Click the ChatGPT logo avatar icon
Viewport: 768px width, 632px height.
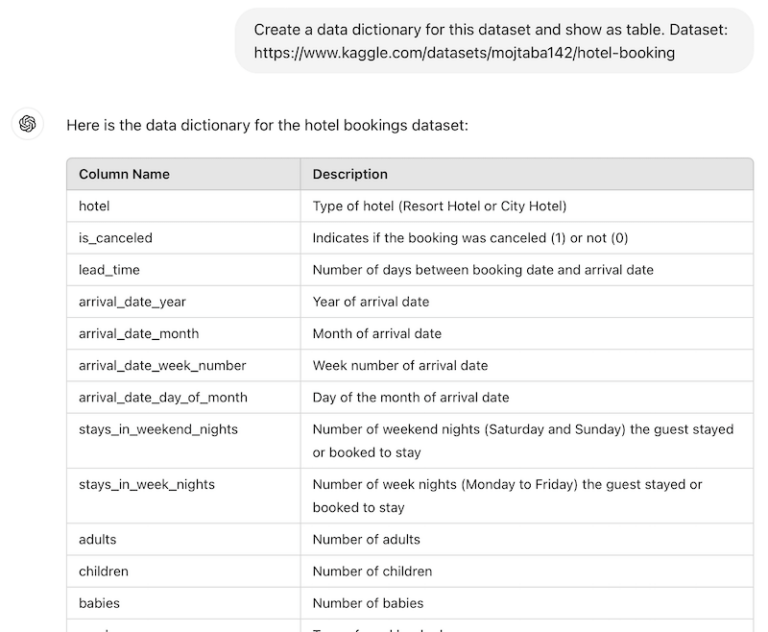27,124
